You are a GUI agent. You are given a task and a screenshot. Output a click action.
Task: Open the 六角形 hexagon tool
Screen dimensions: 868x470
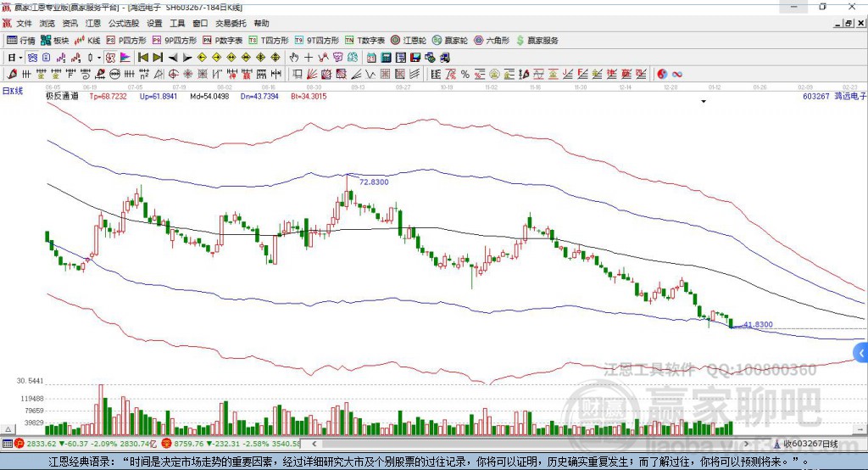point(492,41)
